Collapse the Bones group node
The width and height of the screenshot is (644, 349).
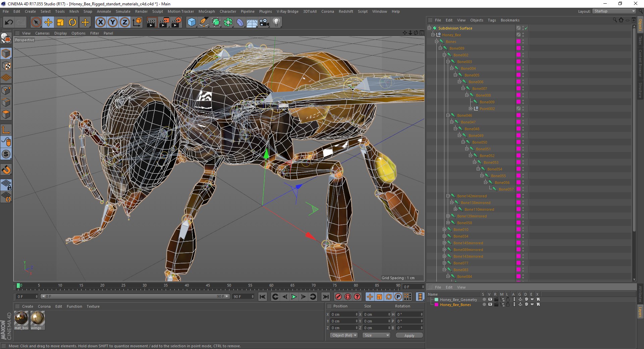pyautogui.click(x=437, y=41)
